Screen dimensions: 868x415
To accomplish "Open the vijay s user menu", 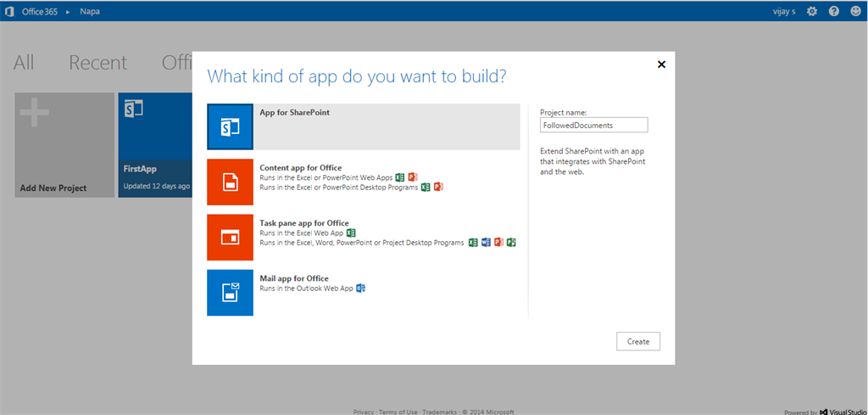I will coord(784,11).
